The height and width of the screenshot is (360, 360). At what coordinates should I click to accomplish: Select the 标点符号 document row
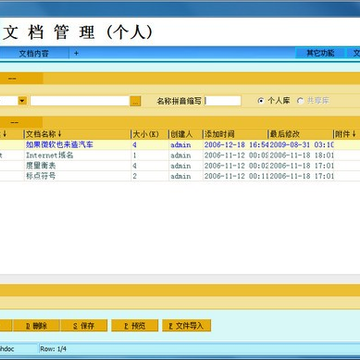coord(180,176)
